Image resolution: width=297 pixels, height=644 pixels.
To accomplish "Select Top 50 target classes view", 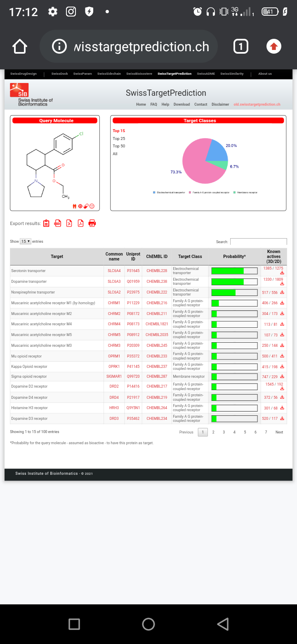I will (x=119, y=146).
